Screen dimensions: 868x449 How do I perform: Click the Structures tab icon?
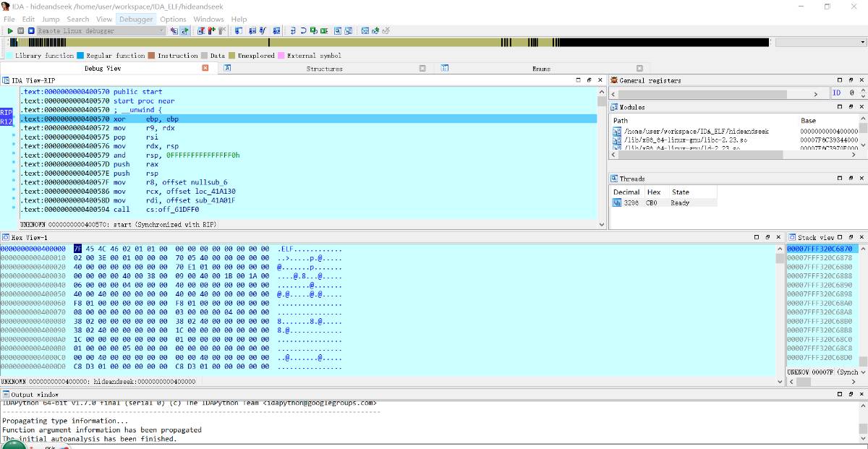[227, 68]
